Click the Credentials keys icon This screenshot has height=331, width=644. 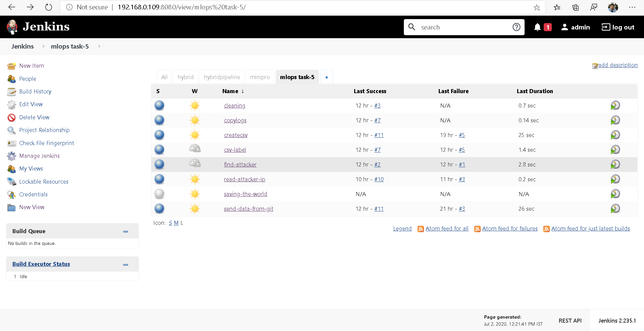[11, 194]
